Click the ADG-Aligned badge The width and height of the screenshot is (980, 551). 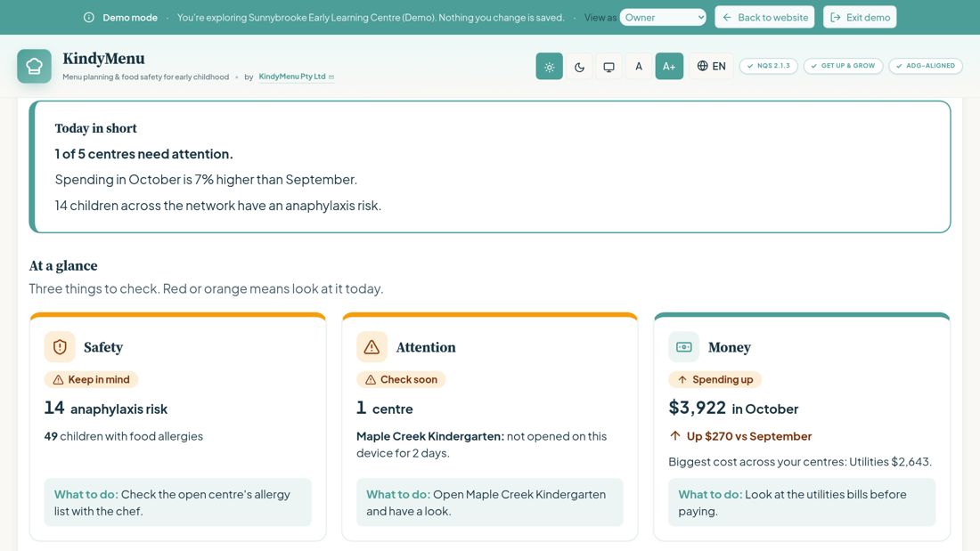click(x=926, y=66)
